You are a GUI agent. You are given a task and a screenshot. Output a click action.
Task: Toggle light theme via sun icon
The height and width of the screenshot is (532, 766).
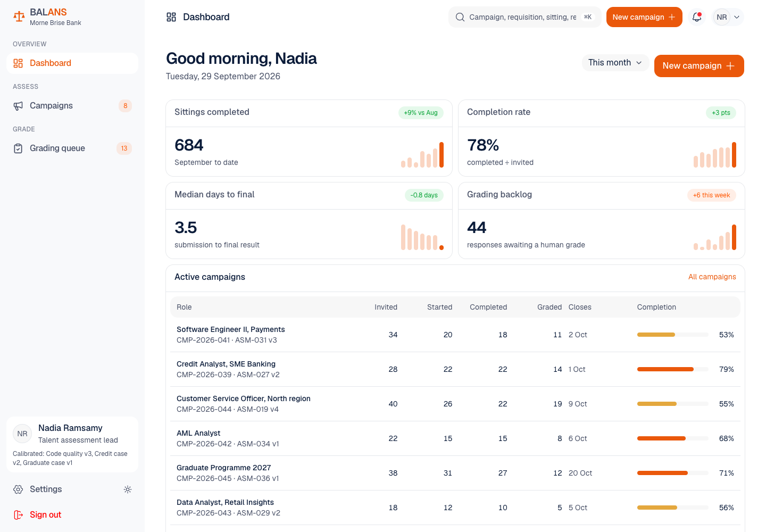point(128,489)
